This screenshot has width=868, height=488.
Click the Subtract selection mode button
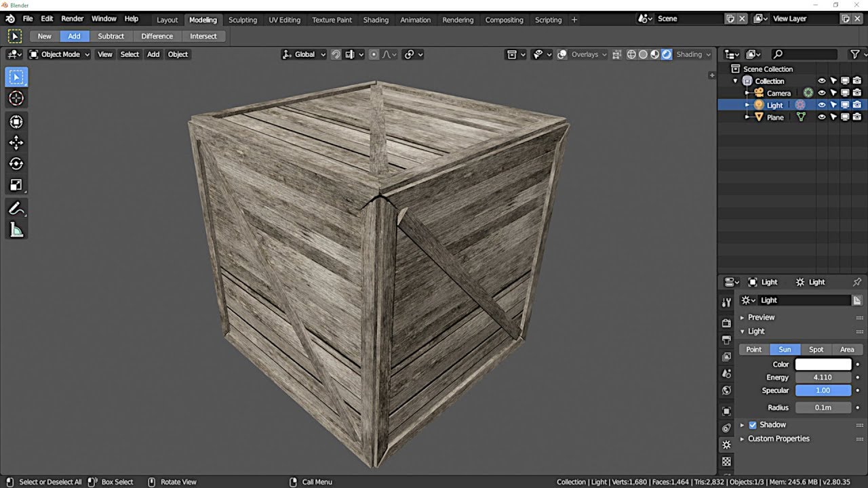111,37
